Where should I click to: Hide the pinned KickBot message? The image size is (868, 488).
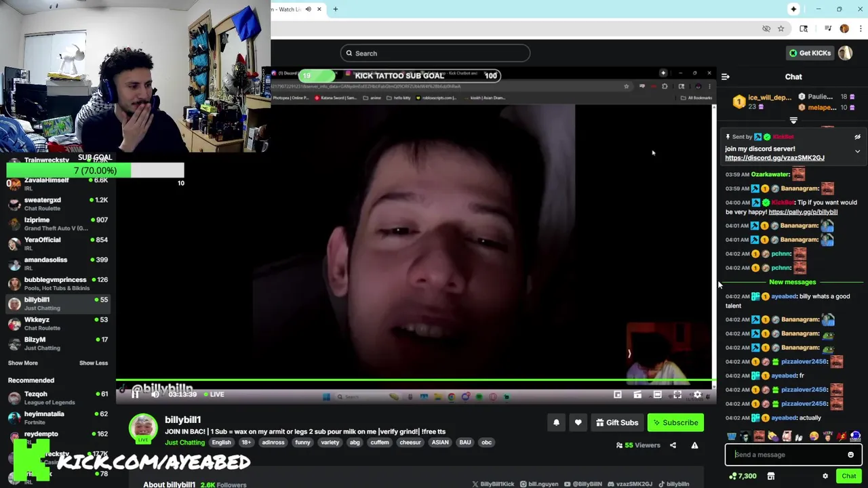857,137
